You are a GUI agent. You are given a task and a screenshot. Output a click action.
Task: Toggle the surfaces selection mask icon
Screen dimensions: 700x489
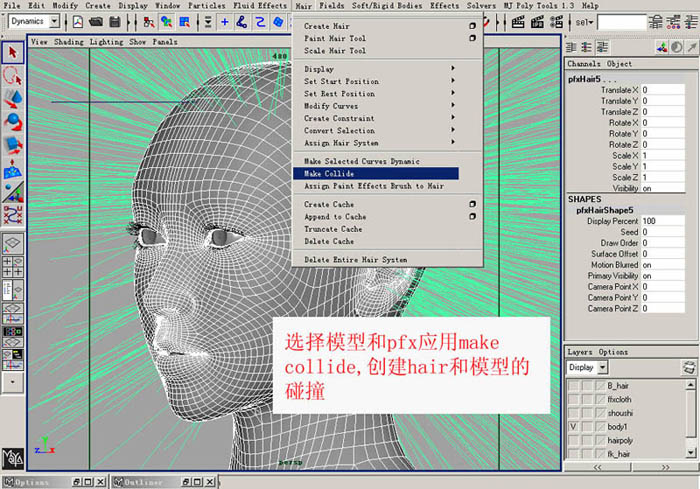pyautogui.click(x=278, y=21)
